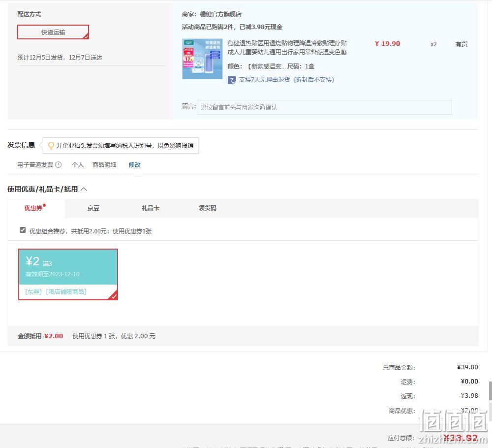Click the x2 item quantity
Image resolution: width=492 pixels, height=448 pixels.
tap(433, 44)
